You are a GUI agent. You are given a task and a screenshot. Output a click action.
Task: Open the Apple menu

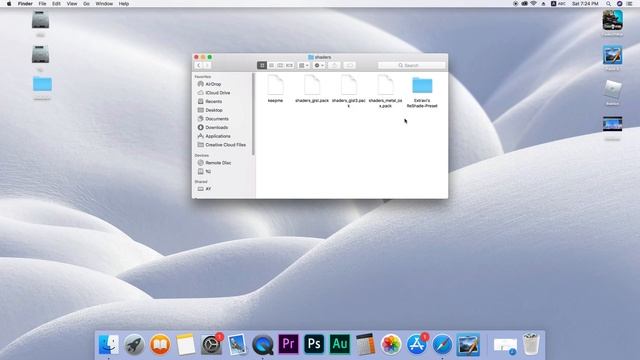tap(9, 4)
